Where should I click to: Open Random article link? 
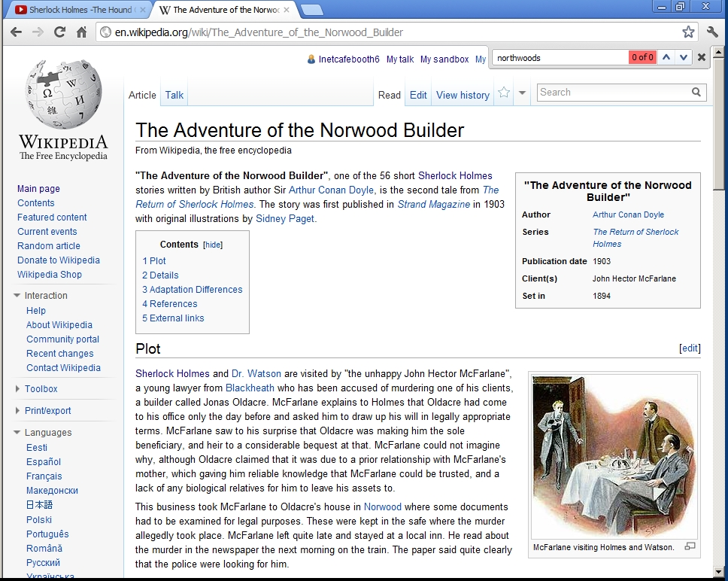click(x=49, y=245)
